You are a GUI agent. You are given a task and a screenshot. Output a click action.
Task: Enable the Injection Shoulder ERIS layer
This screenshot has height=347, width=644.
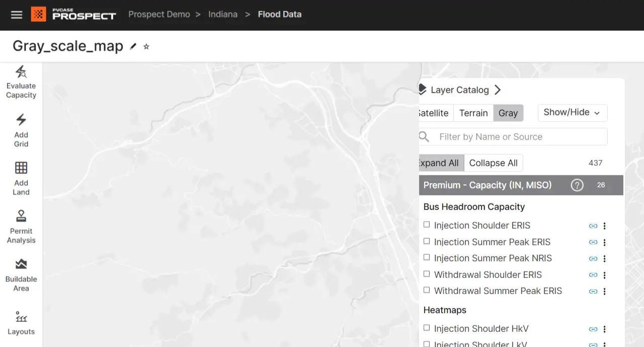(427, 225)
